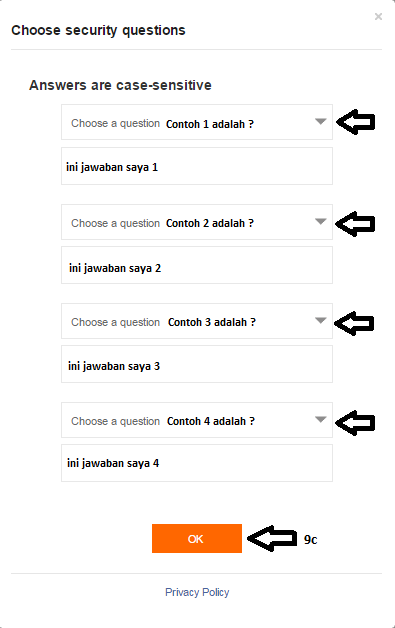Open the Privacy Policy link
Viewport: 395px width, 628px height.
197,592
